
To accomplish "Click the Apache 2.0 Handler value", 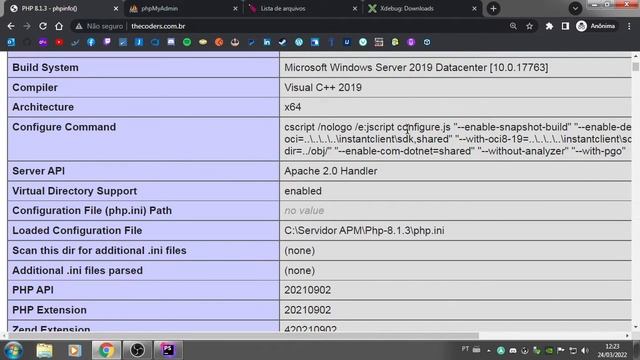I will click(x=331, y=171).
